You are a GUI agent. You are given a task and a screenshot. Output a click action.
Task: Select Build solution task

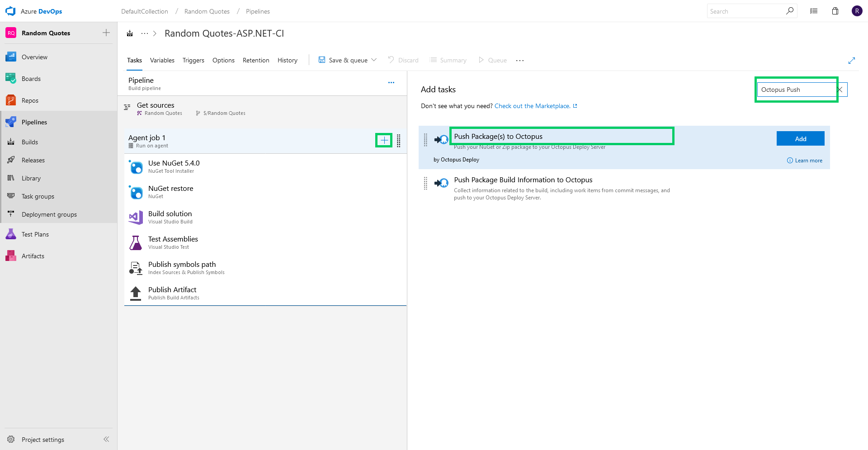click(265, 217)
